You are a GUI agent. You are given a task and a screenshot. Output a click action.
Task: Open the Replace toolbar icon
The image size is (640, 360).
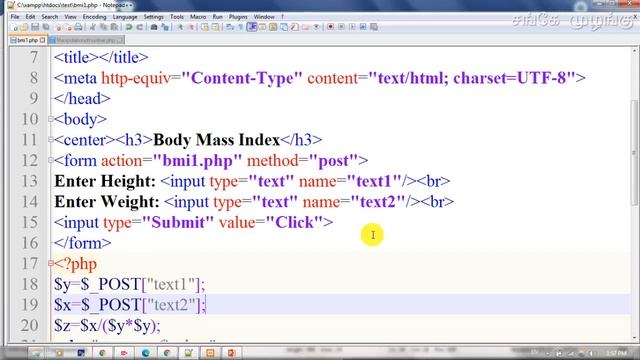click(x=165, y=27)
